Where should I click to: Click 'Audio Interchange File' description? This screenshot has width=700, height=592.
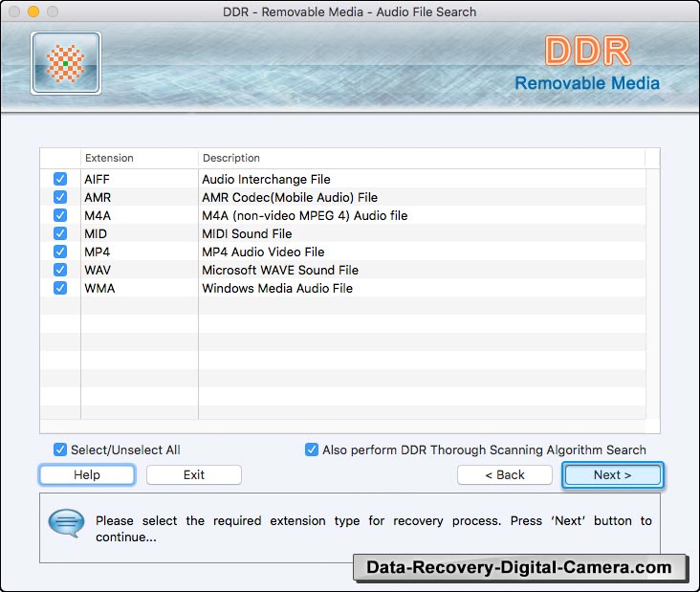266,179
